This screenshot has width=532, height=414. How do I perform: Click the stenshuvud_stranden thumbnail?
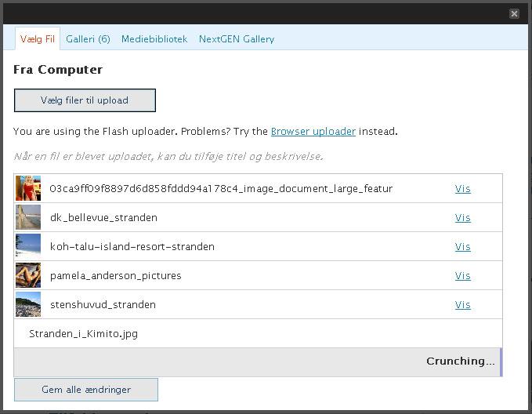tap(28, 305)
